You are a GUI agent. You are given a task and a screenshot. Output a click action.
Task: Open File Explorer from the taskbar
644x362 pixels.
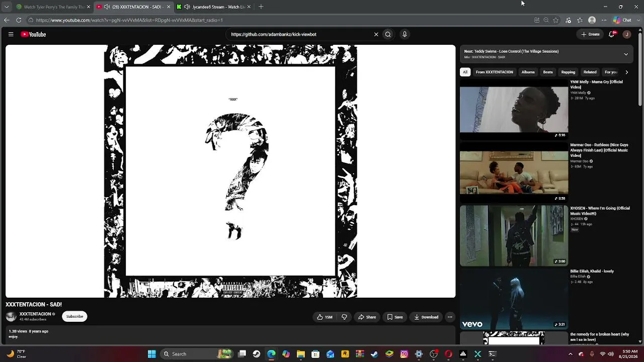click(301, 354)
